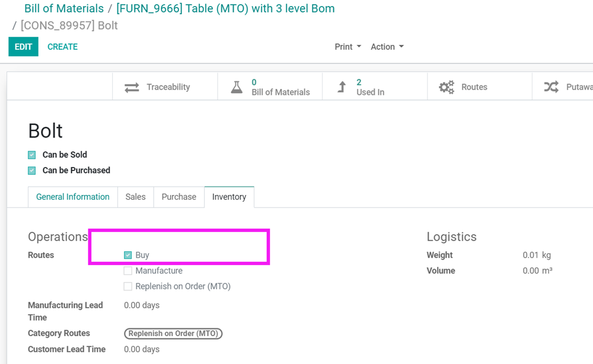Go to Bill of Materials breadcrumb
593x364 pixels.
pos(64,9)
